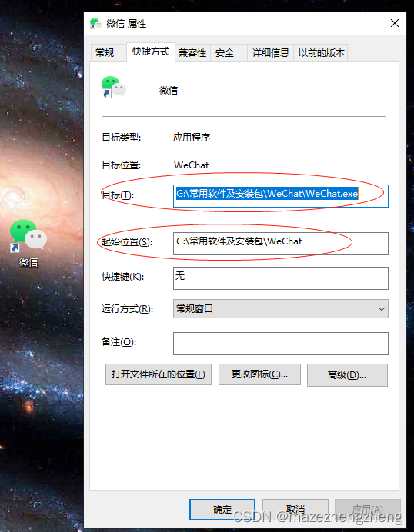This screenshot has height=532, width=414.
Task: Expand the 运行方式 dropdown arrow
Action: 382,309
